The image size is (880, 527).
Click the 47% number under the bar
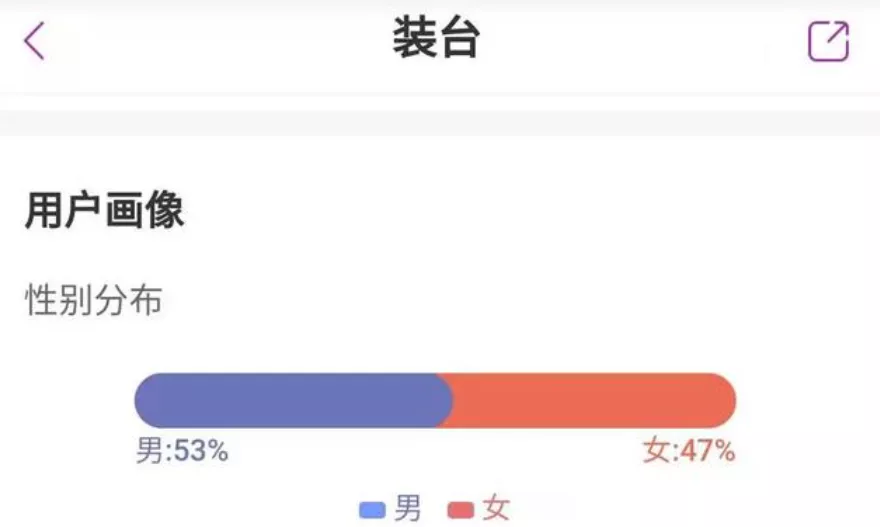708,452
